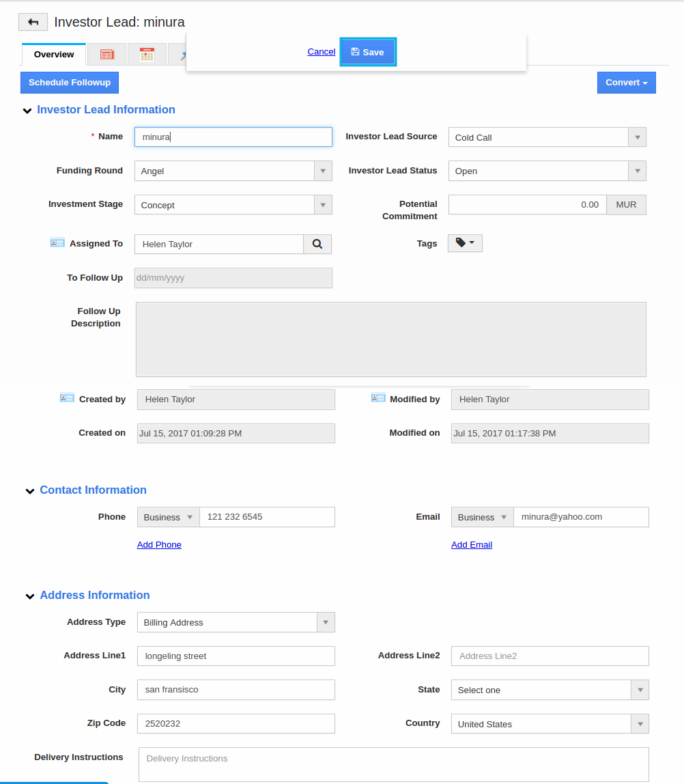Collapse the Contact Information section
The height and width of the screenshot is (784, 684).
[30, 491]
